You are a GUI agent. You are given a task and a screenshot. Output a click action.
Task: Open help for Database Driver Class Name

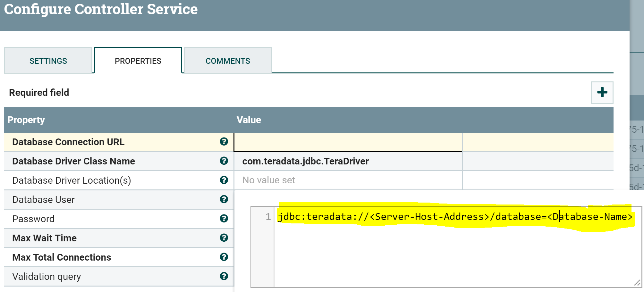coord(224,161)
